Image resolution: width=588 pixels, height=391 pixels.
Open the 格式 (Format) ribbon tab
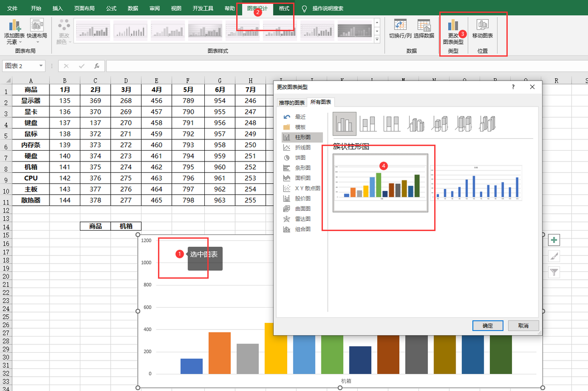(x=284, y=9)
